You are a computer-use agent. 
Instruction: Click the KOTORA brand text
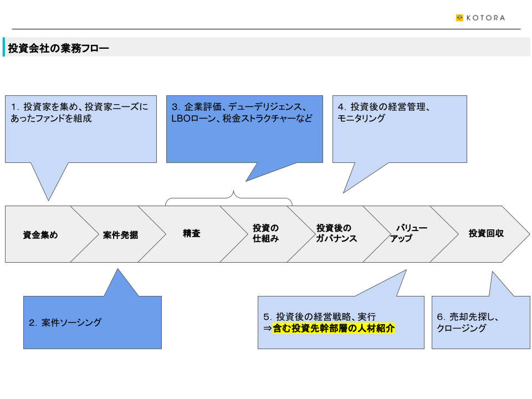pyautogui.click(x=485, y=18)
